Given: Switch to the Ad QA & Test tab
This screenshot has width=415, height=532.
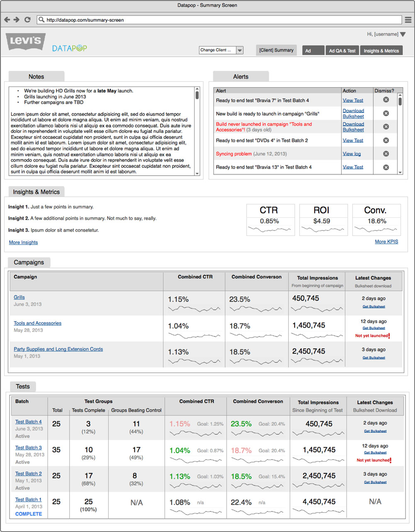Looking at the screenshot, I should click(x=342, y=51).
